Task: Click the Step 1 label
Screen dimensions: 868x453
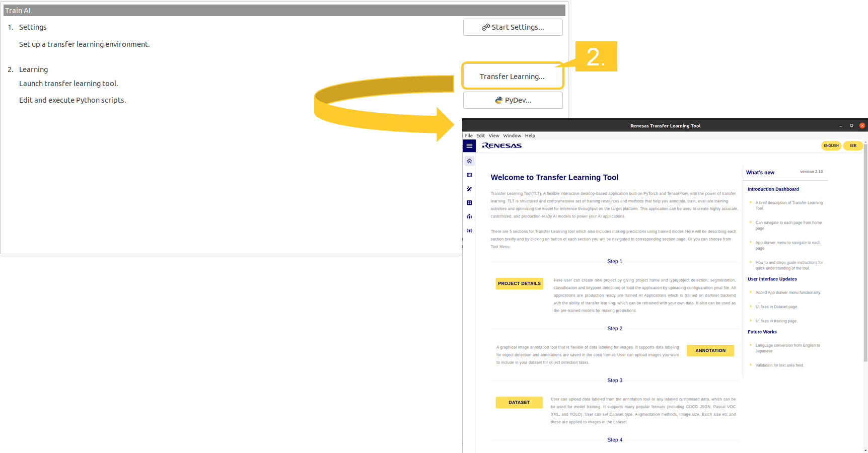Action: point(615,261)
